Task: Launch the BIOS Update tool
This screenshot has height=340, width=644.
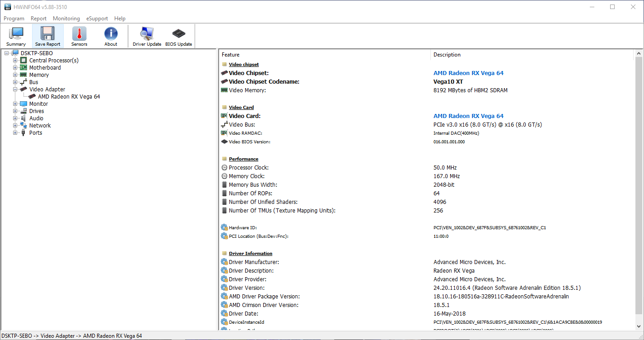Action: pyautogui.click(x=178, y=36)
